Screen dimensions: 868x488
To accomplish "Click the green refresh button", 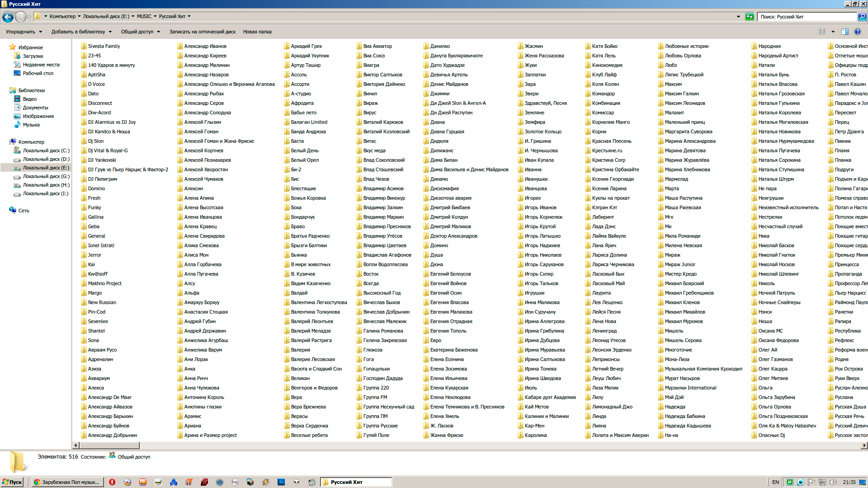I will click(x=750, y=17).
